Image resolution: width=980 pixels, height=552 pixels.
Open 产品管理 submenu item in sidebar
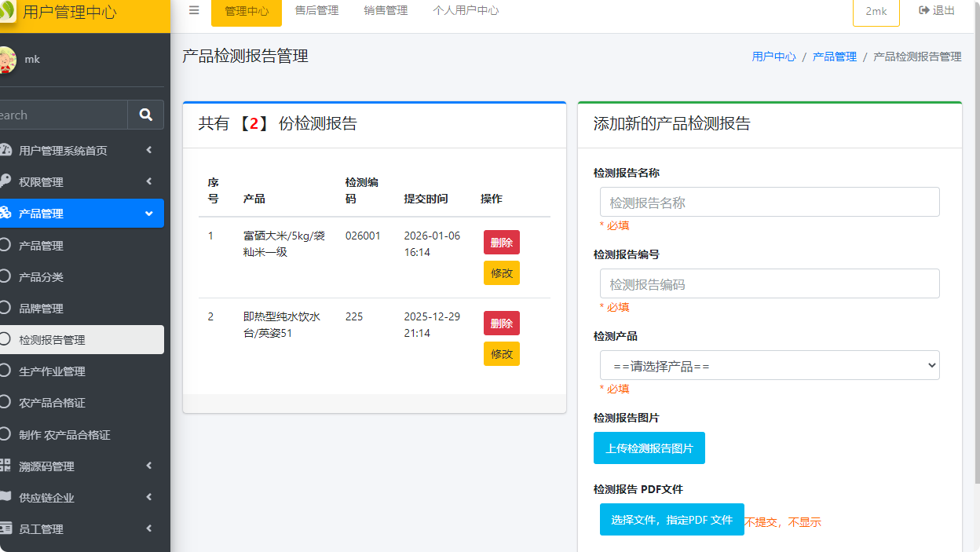[82, 245]
